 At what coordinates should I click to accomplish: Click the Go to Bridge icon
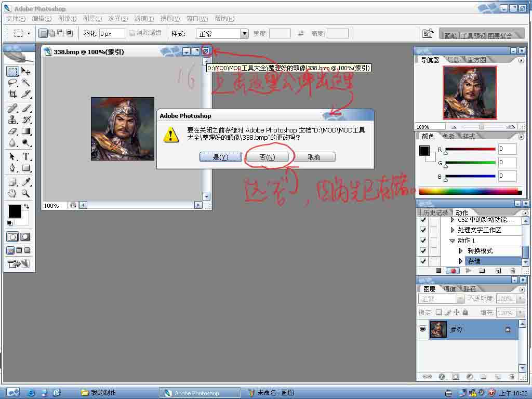point(428,33)
